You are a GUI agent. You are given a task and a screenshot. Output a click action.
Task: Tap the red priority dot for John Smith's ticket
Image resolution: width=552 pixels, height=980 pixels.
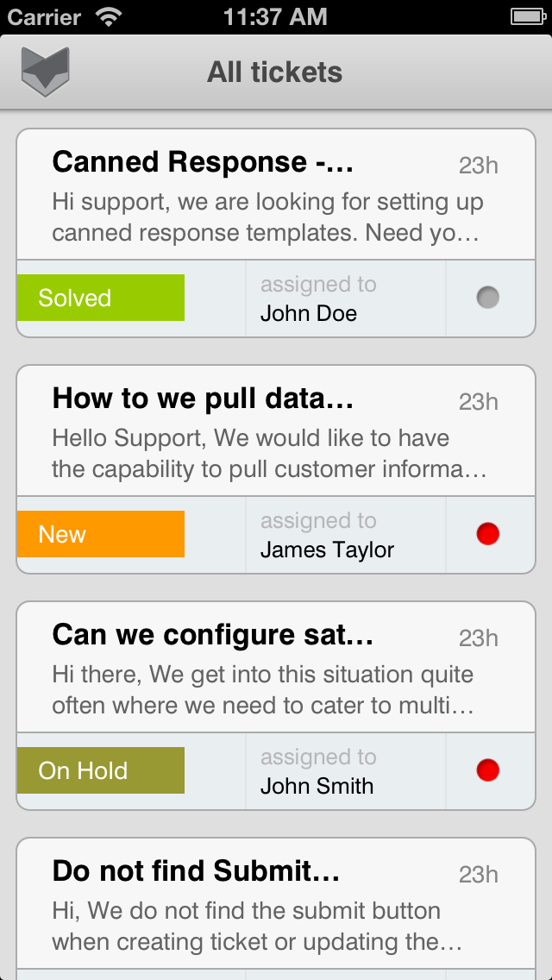click(x=488, y=770)
